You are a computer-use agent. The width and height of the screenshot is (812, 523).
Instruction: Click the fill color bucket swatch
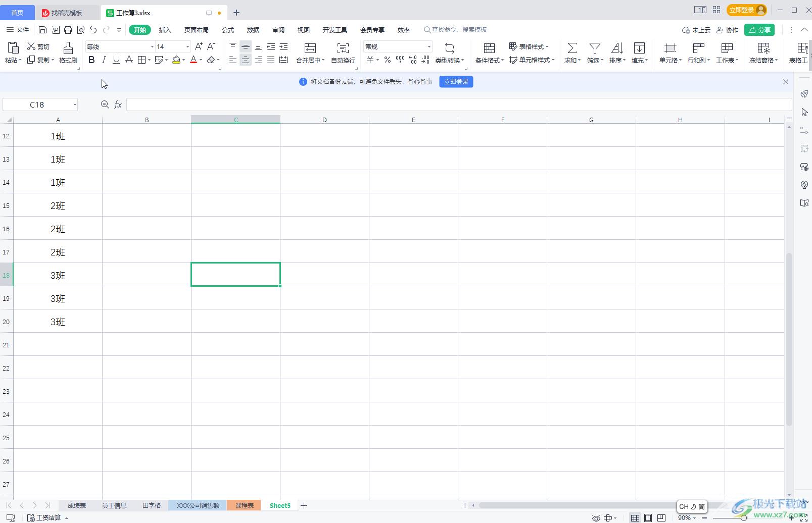pos(176,60)
